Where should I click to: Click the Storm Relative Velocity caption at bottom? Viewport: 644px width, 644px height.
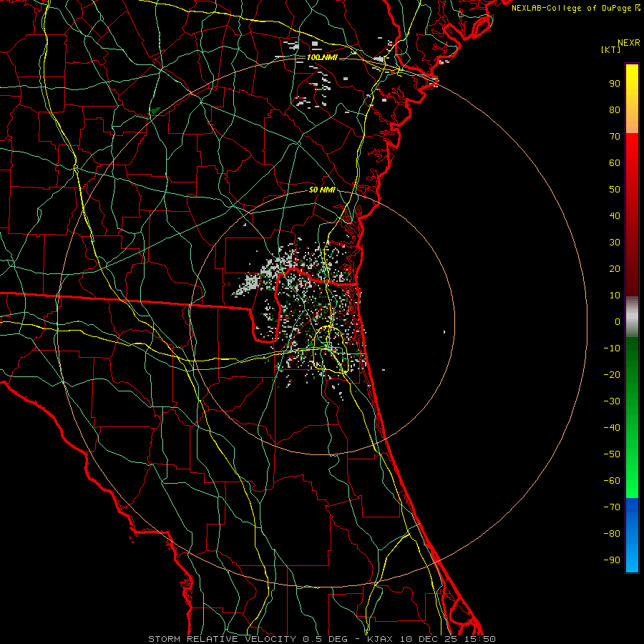[x=321, y=639]
